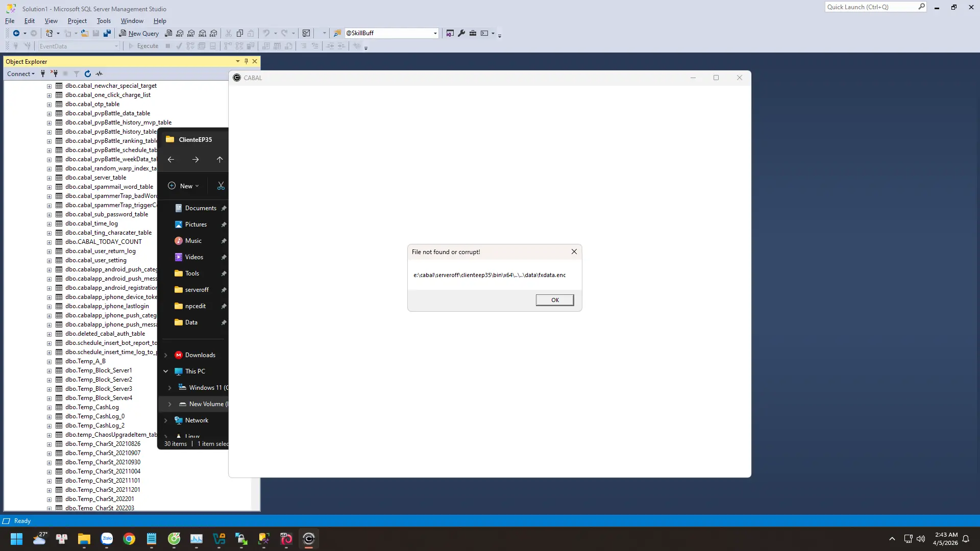The width and height of the screenshot is (980, 551).
Task: Click the New Query button
Action: pyautogui.click(x=139, y=33)
